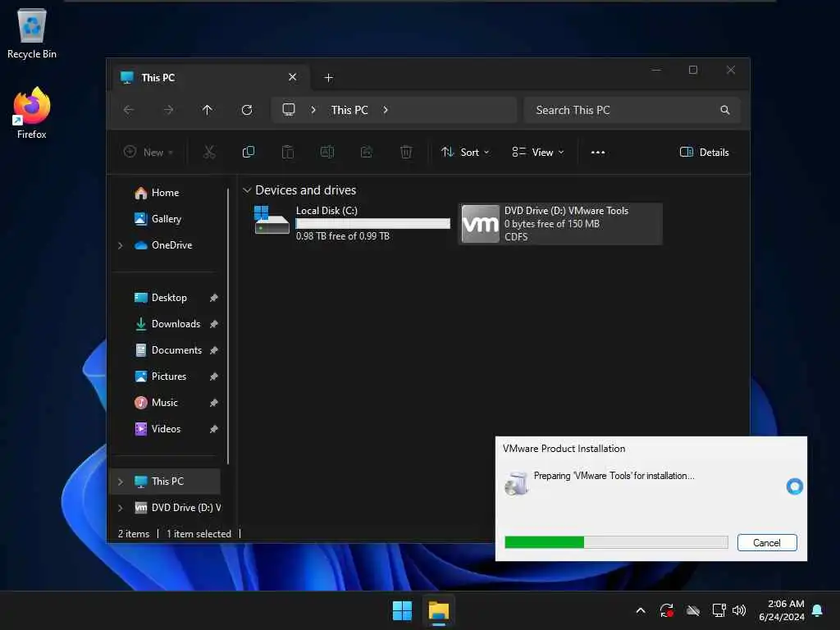Open the Windows Start button
Image resolution: width=840 pixels, height=630 pixels.
click(x=402, y=610)
